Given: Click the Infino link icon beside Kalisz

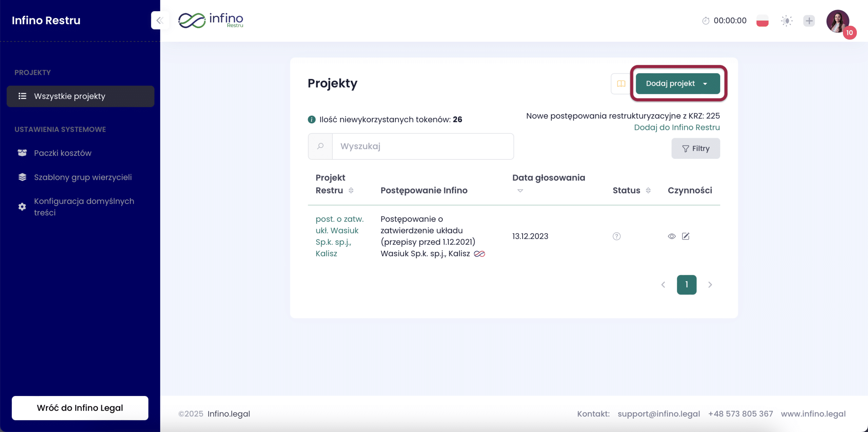Looking at the screenshot, I should pyautogui.click(x=479, y=253).
